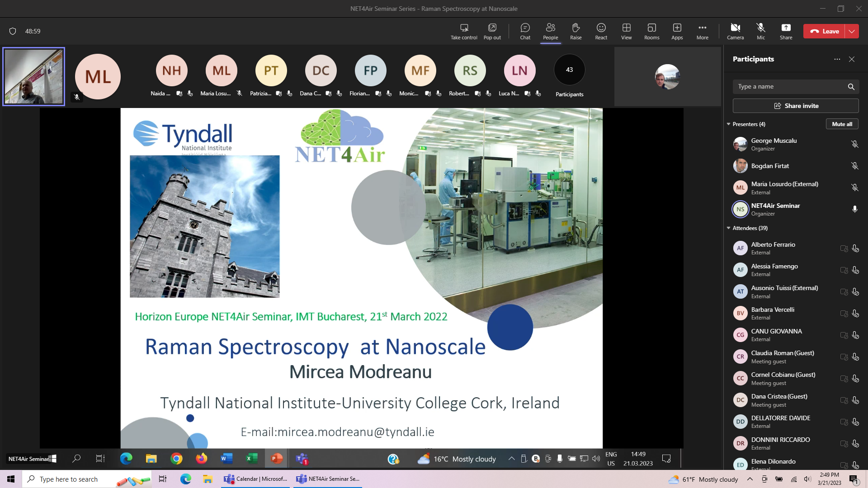Image resolution: width=868 pixels, height=488 pixels.
Task: Open the More actions menu
Action: tap(702, 31)
